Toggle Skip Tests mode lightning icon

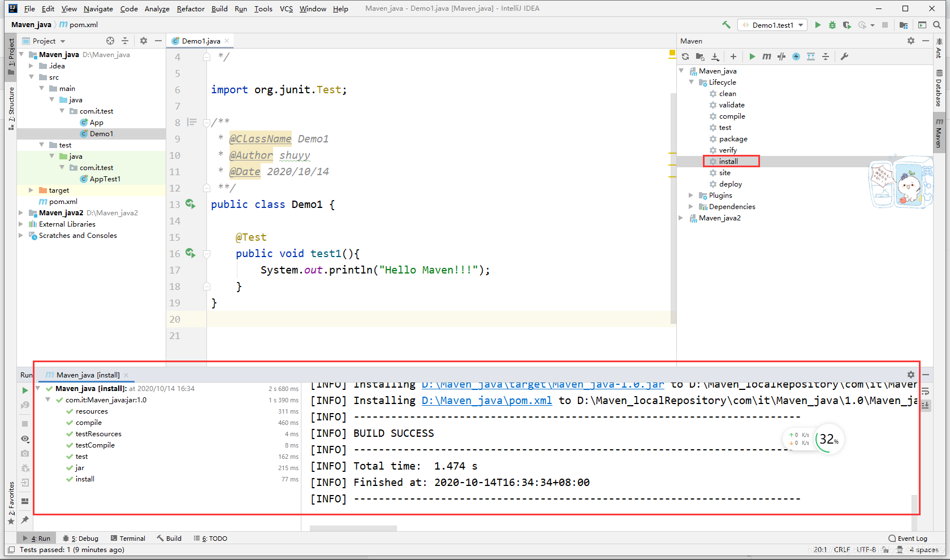click(x=796, y=57)
